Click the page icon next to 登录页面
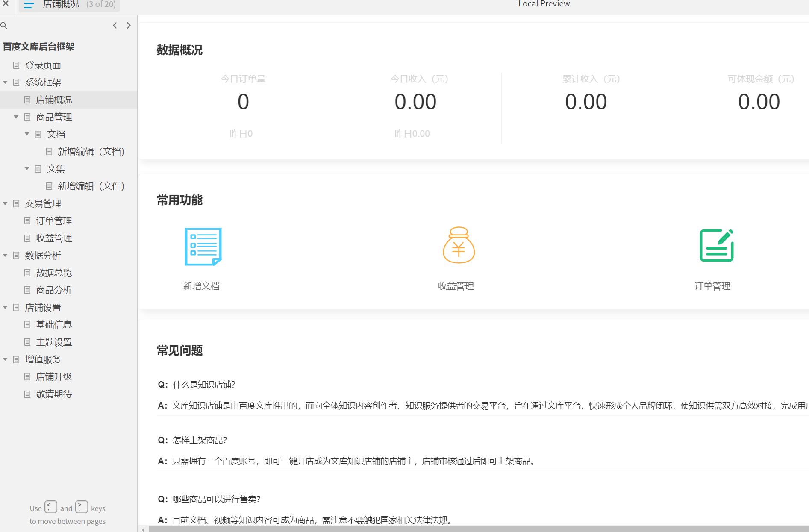The height and width of the screenshot is (532, 809). coord(16,65)
